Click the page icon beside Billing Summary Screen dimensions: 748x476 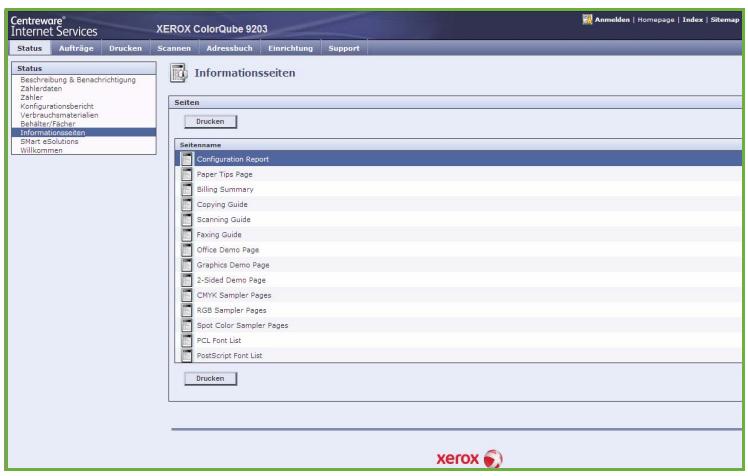[x=187, y=189]
